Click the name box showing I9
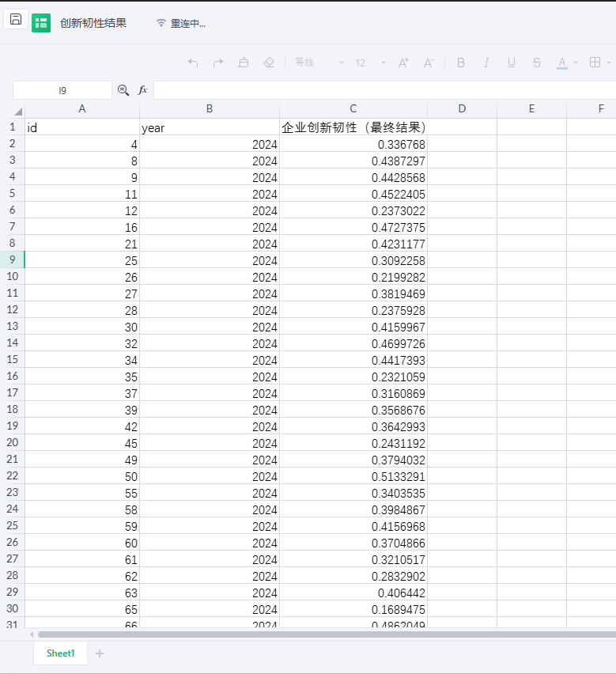Screen dimensions: 616x674 [62, 90]
